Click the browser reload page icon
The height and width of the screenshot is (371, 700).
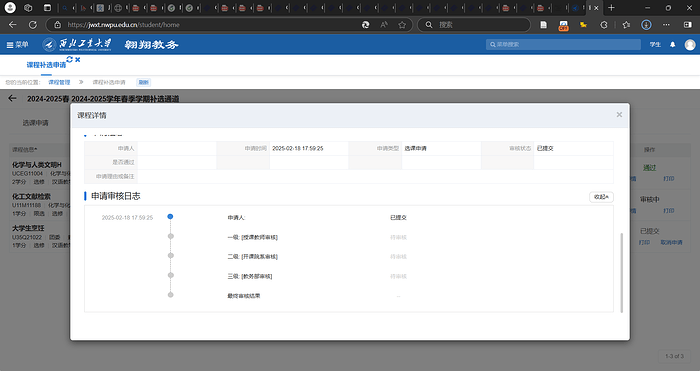pos(33,25)
